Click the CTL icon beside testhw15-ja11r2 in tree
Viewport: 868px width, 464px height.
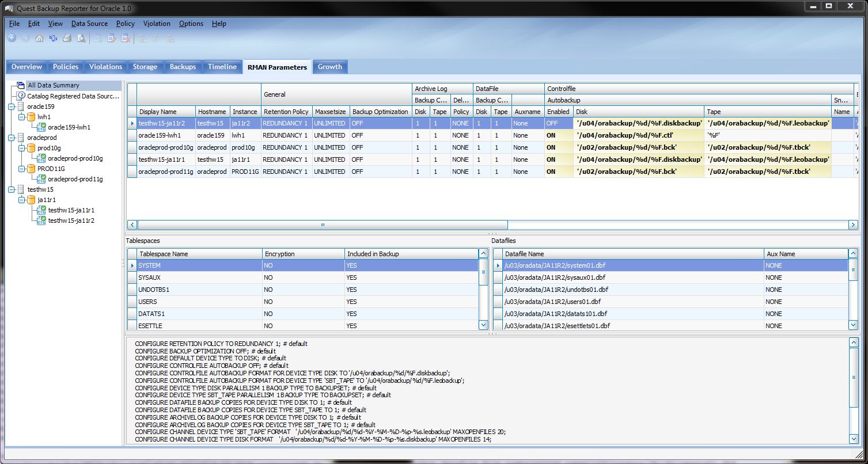tap(41, 220)
